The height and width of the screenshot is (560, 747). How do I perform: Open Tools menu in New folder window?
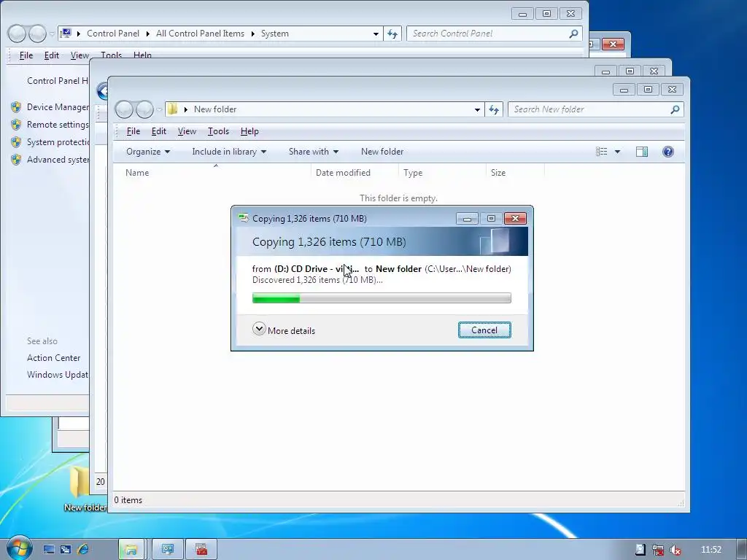point(218,131)
